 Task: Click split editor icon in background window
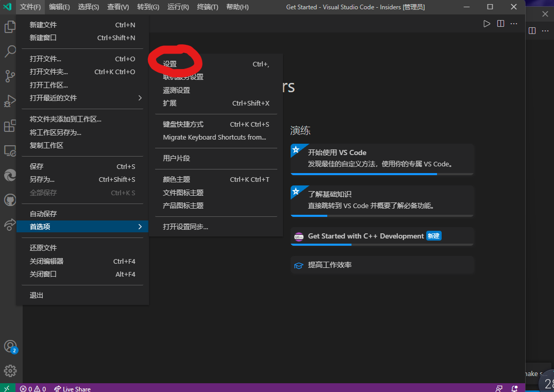tap(532, 31)
